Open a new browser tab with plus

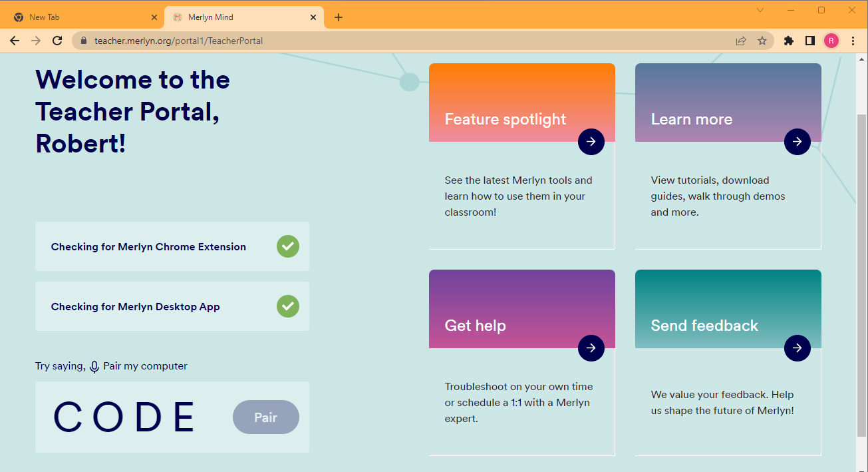339,17
